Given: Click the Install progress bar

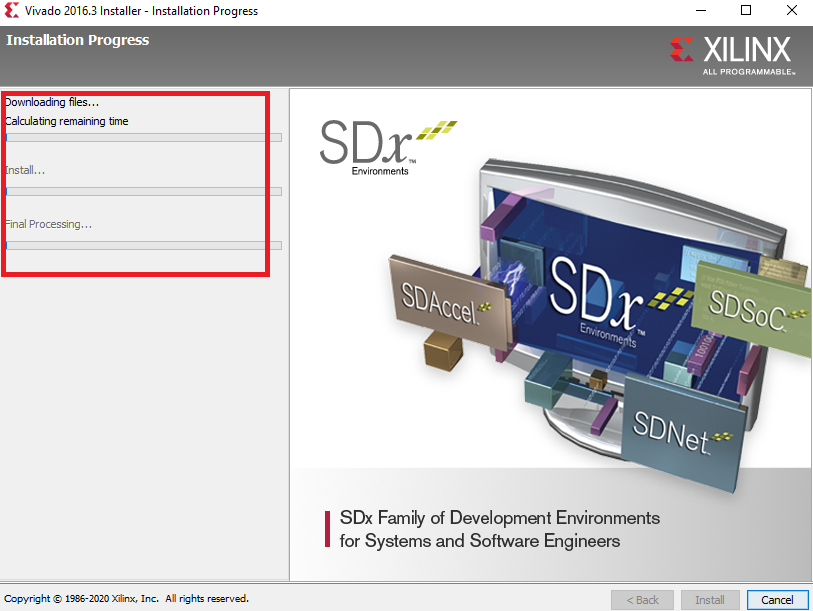Looking at the screenshot, I should coord(144,191).
